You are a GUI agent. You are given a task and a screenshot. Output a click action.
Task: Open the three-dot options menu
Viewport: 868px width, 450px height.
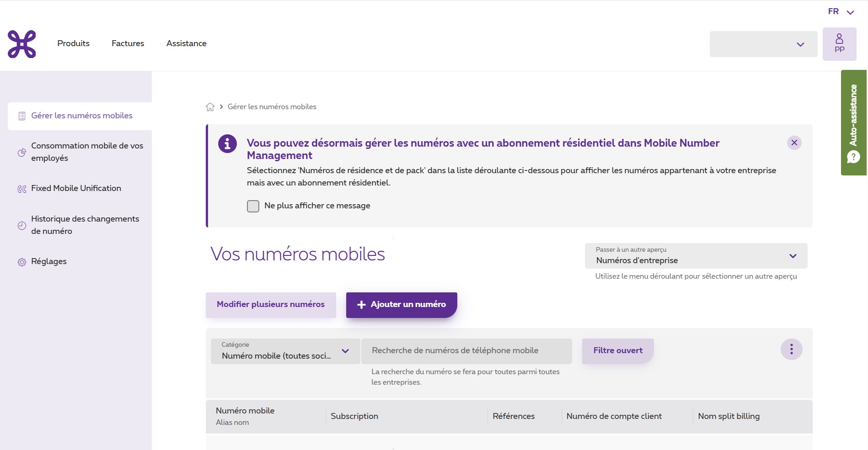791,350
